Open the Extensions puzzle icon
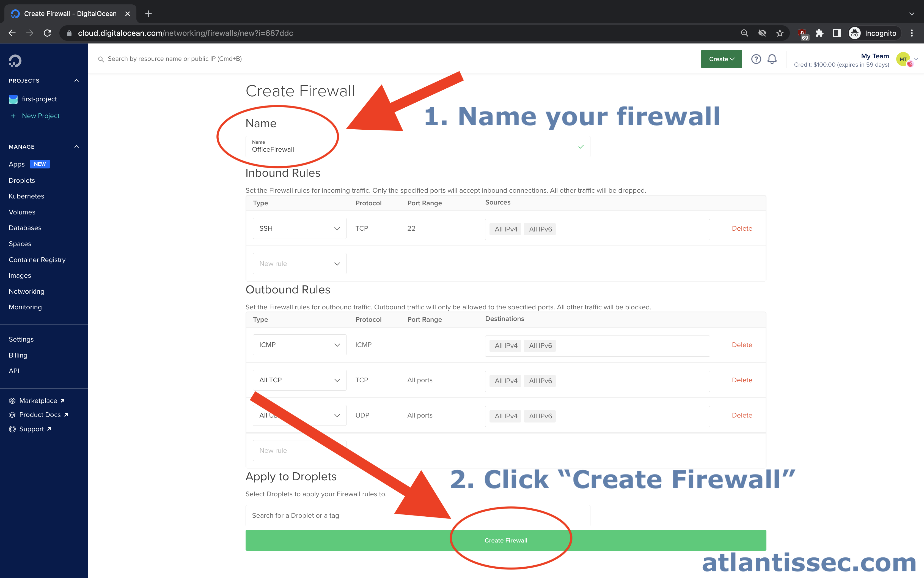 [820, 33]
